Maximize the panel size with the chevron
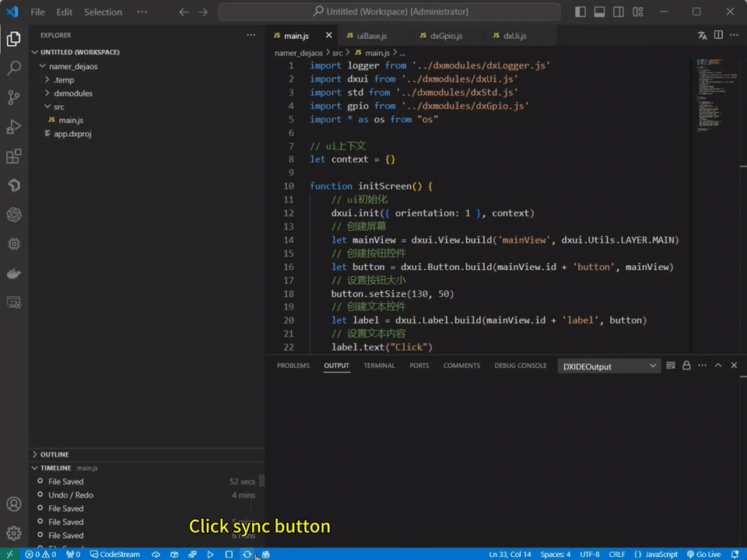 (718, 366)
